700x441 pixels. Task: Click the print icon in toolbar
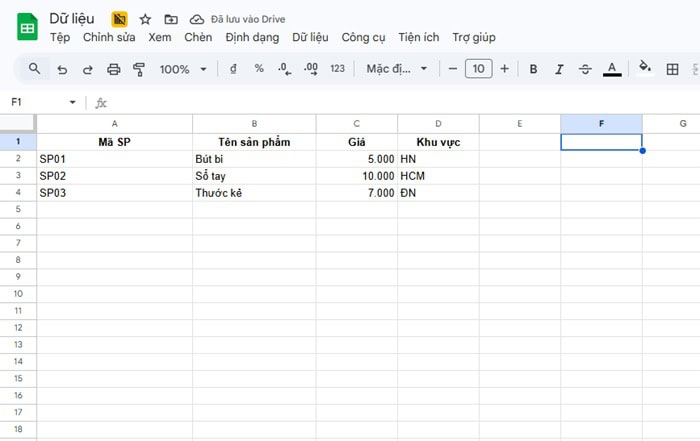click(114, 69)
